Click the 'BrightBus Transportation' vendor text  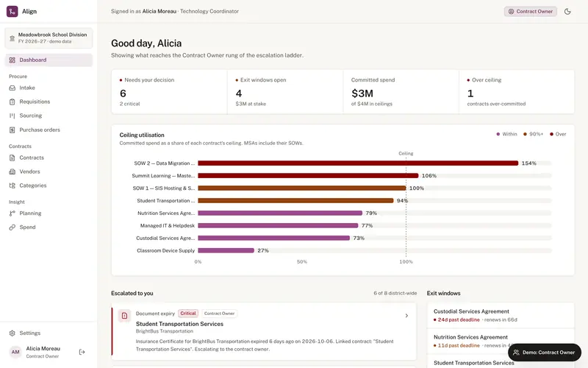click(165, 331)
